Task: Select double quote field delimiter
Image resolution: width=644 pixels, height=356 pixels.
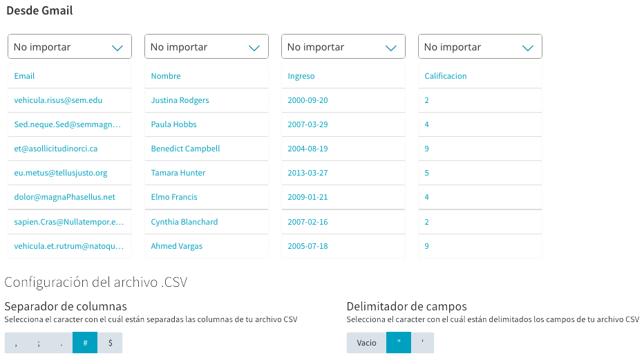Action: [399, 343]
